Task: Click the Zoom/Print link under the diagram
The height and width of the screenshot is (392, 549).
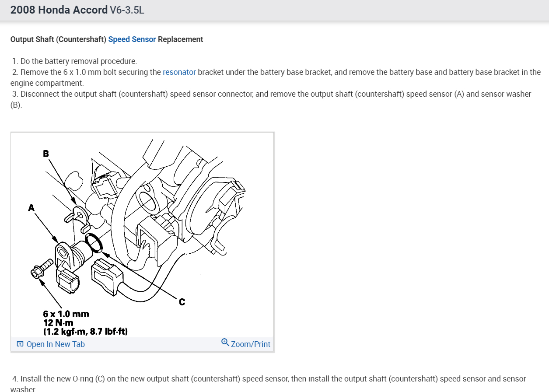Action: click(251, 344)
